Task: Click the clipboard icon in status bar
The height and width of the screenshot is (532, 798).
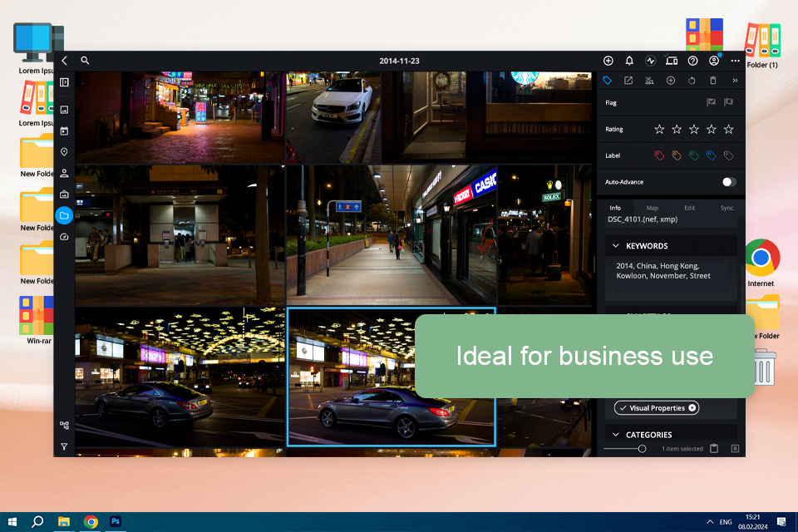Action: (714, 449)
